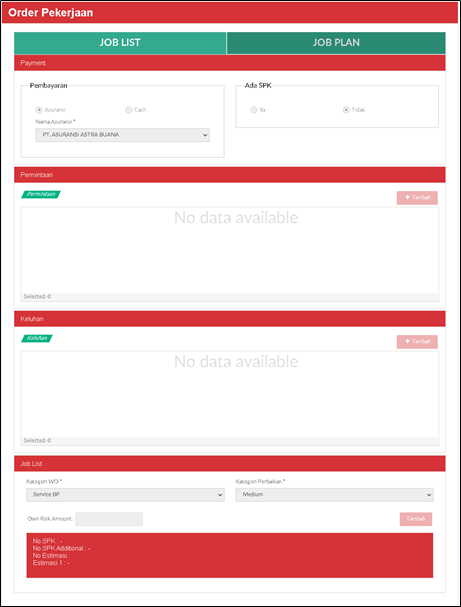Click Tambah button in Permintaan section
461x607 pixels.
417,198
